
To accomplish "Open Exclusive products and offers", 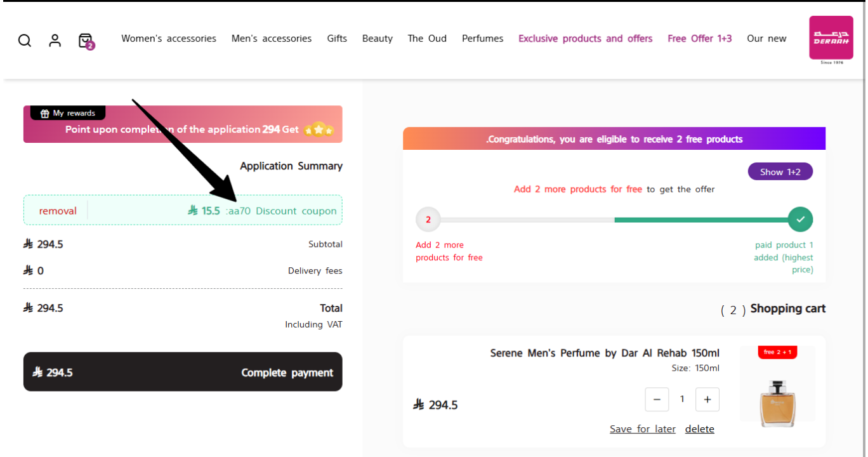I will pos(586,39).
